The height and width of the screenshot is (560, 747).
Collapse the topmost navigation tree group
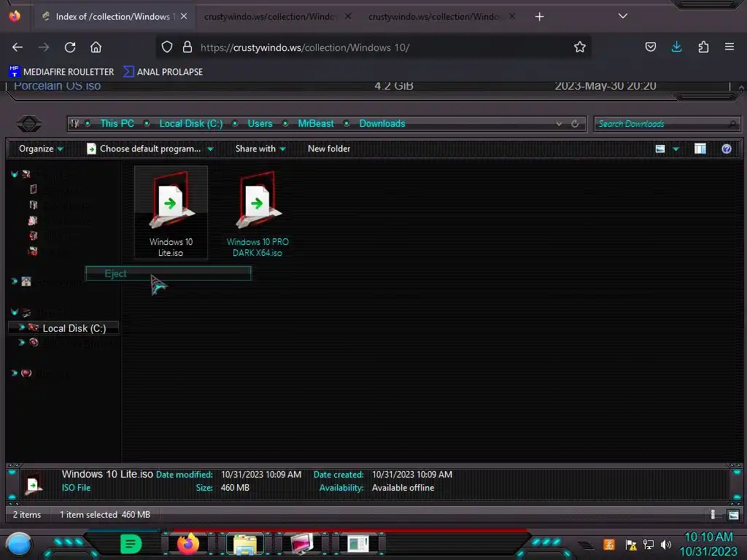coord(15,174)
